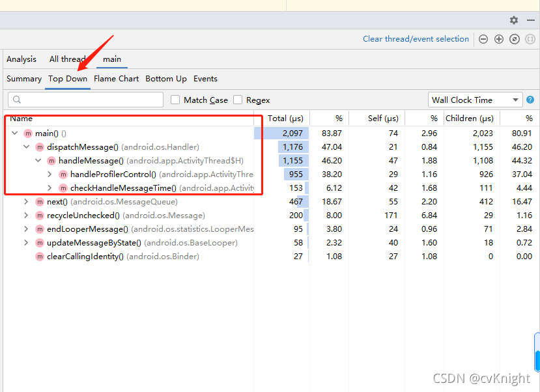Click the method icon beside handleProfilerControl()
This screenshot has width=540, height=392.
click(x=63, y=175)
